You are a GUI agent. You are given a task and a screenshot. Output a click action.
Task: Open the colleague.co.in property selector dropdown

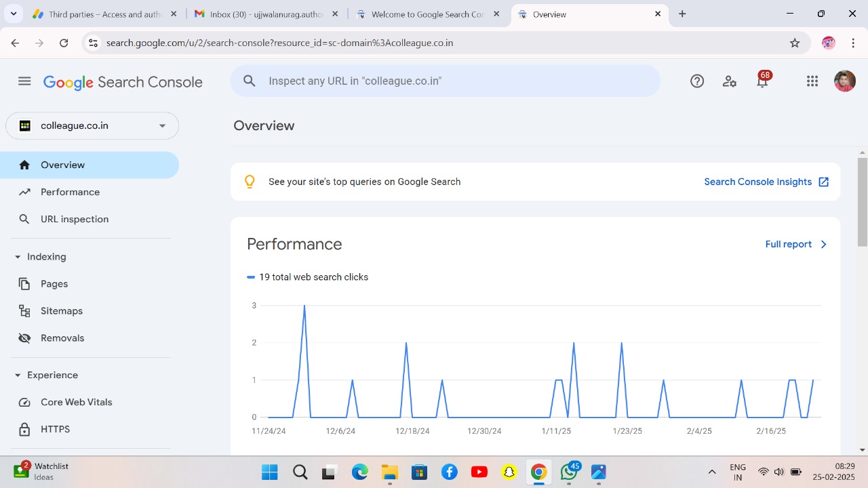92,125
